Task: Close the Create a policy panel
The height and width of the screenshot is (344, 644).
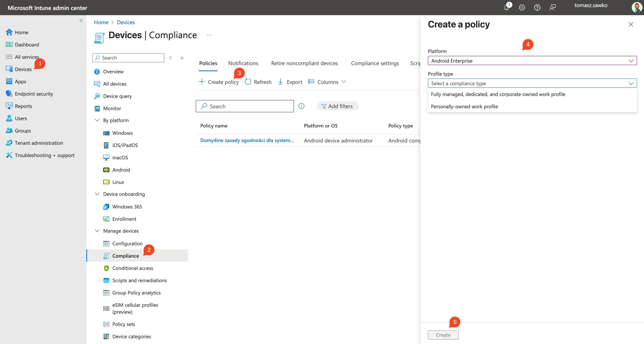Action: click(x=631, y=24)
